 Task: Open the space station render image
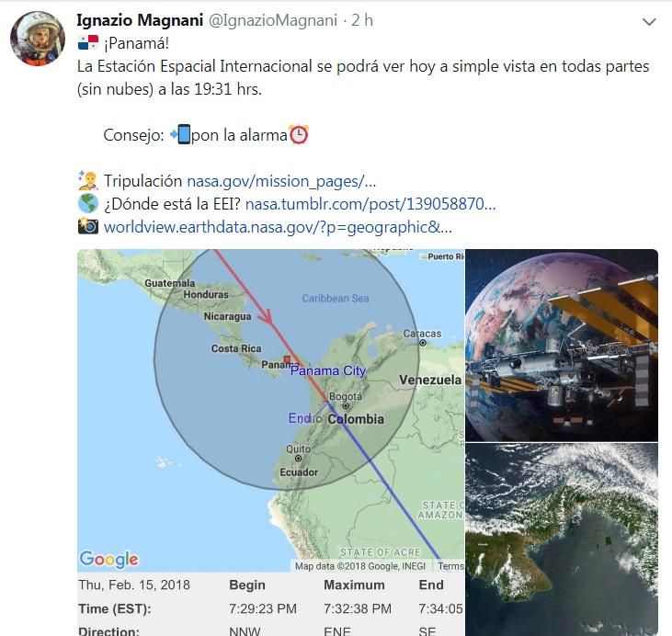pyautogui.click(x=561, y=344)
